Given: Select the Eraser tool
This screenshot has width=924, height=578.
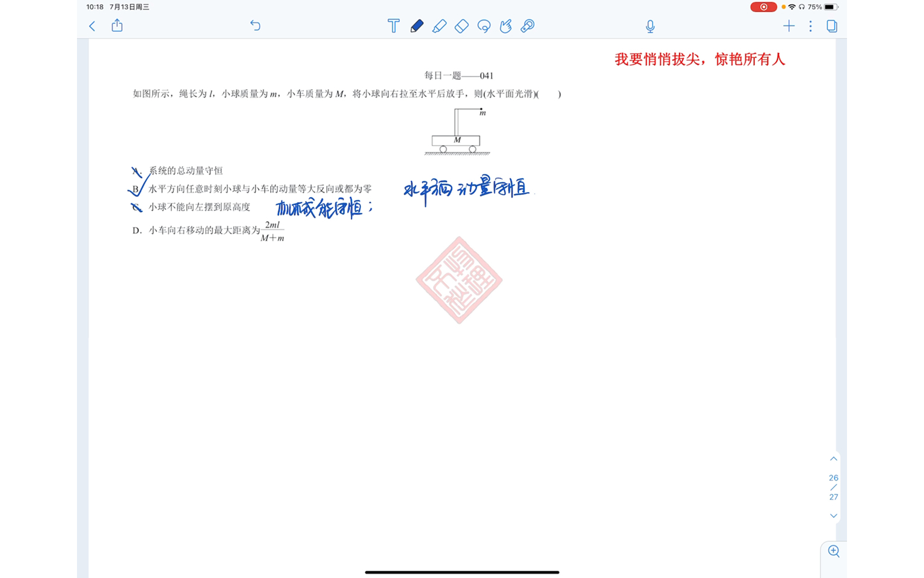Looking at the screenshot, I should (x=461, y=26).
